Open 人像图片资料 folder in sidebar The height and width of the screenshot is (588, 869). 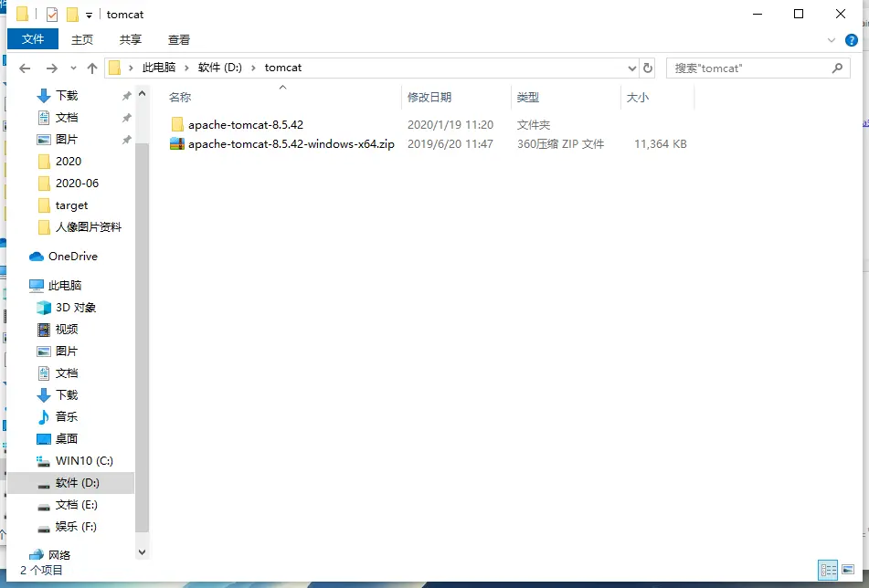click(88, 227)
